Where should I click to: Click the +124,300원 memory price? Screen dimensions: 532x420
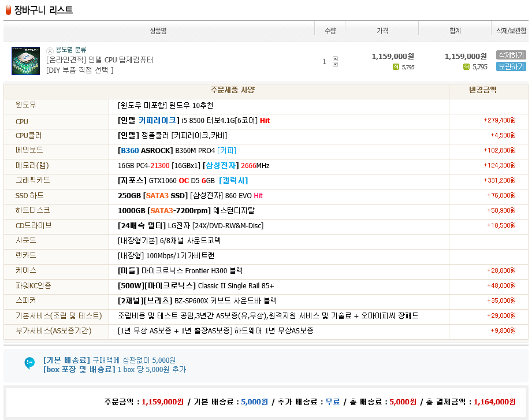500,165
